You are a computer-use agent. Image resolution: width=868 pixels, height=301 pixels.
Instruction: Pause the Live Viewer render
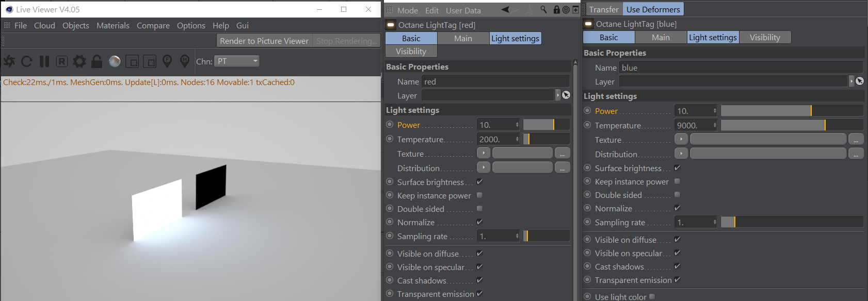(x=44, y=61)
